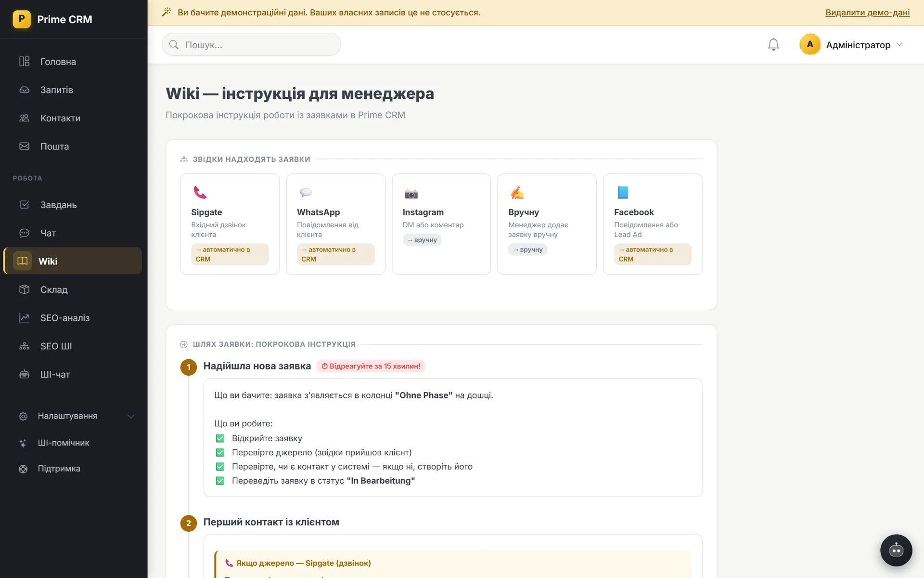Click the Instagram DM або коментар description

(433, 225)
